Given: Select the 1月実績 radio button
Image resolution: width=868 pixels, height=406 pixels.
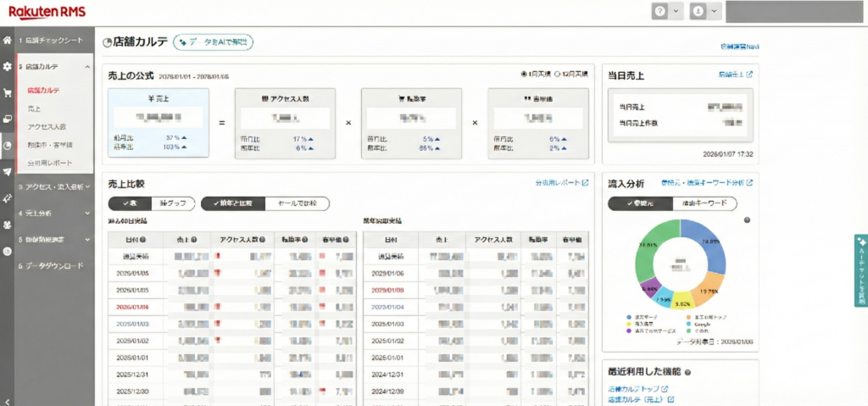Looking at the screenshot, I should coord(539,75).
